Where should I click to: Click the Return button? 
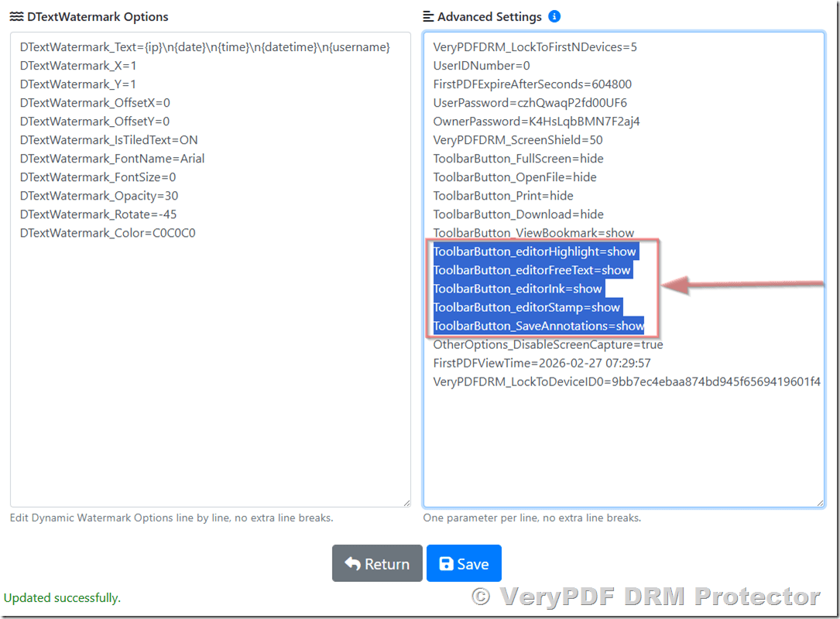(377, 563)
